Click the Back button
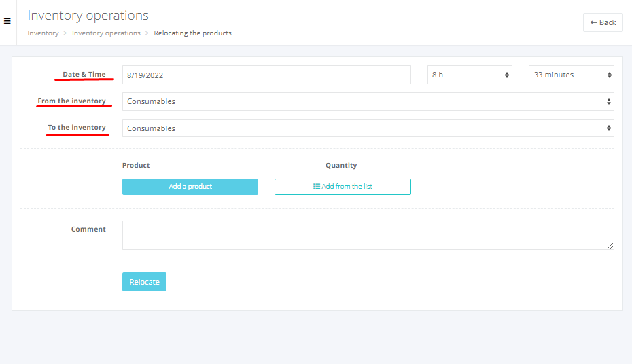Image resolution: width=632 pixels, height=364 pixels. click(x=603, y=22)
